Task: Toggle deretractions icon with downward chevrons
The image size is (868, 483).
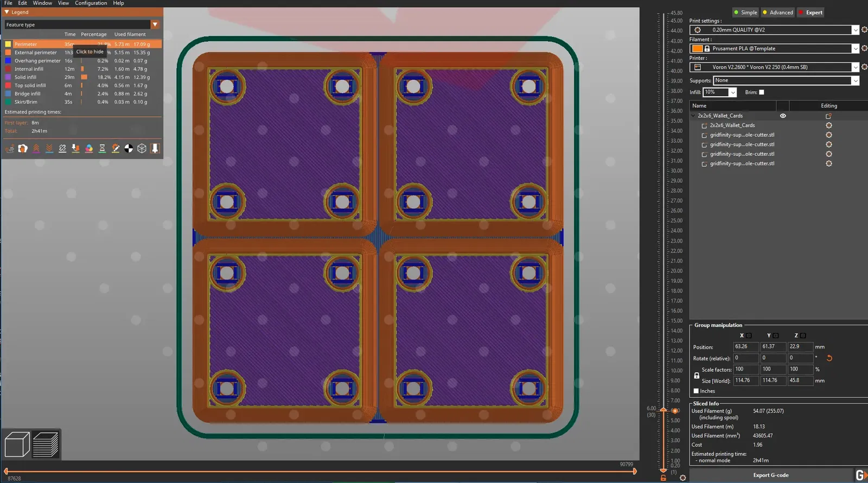Action: click(x=49, y=149)
